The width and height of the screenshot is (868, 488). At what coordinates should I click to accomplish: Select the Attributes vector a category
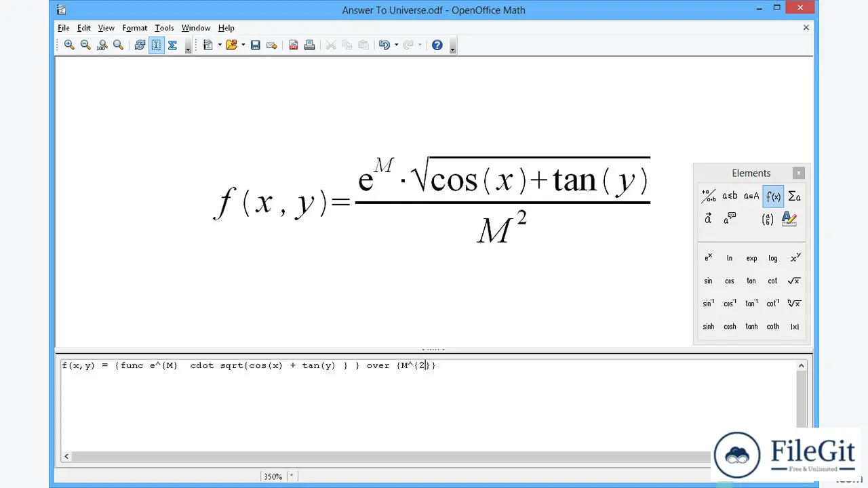point(709,219)
